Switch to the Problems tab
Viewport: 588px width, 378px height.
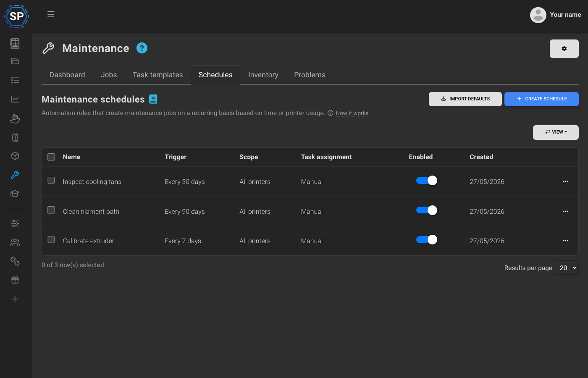(310, 75)
